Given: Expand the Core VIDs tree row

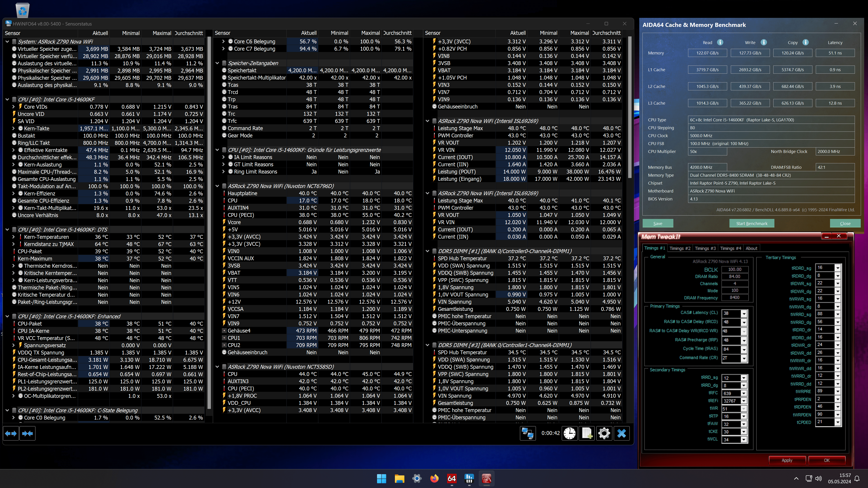Looking at the screenshot, I should (x=14, y=107).
